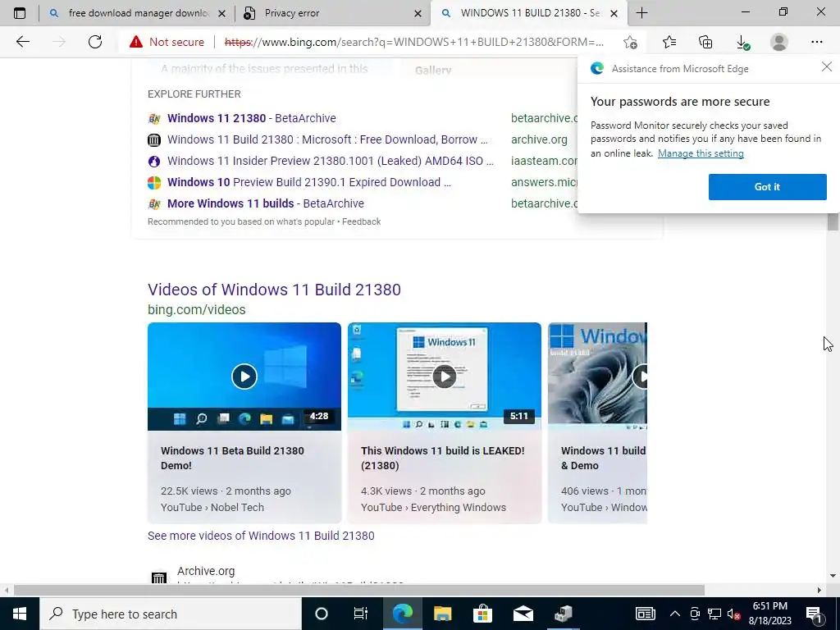Viewport: 840px width, 630px height.
Task: Click the network tray icon
Action: [714, 614]
